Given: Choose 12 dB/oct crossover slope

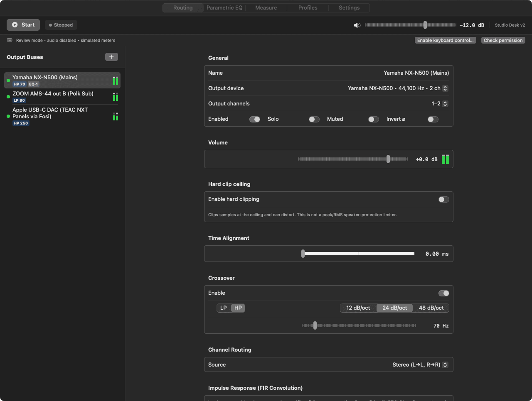Looking at the screenshot, I should pyautogui.click(x=358, y=308).
